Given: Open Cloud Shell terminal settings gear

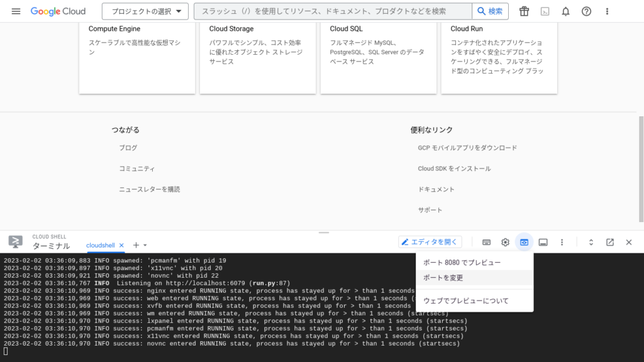Looking at the screenshot, I should pos(505,242).
